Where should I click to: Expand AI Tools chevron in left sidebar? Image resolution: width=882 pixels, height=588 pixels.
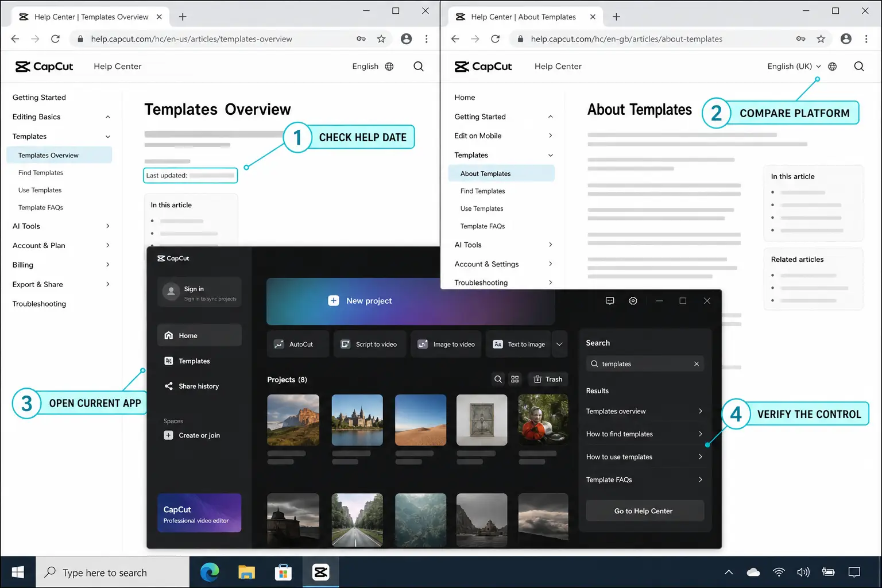108,226
